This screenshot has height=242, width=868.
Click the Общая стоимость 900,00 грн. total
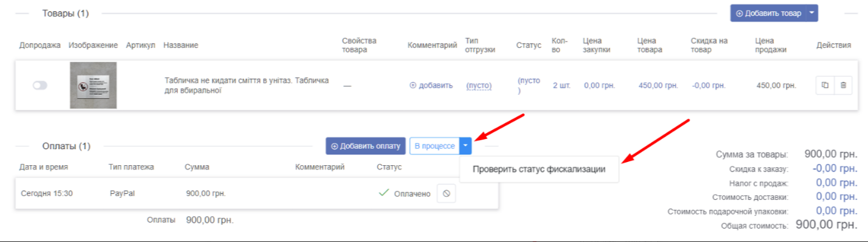(826, 225)
